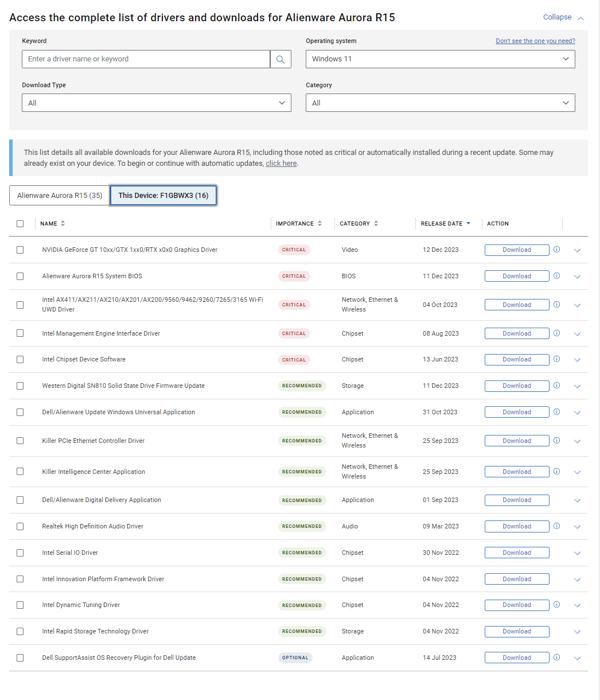
Task: Expand details for Intel Wi-Fi UWD Driver
Action: (577, 305)
